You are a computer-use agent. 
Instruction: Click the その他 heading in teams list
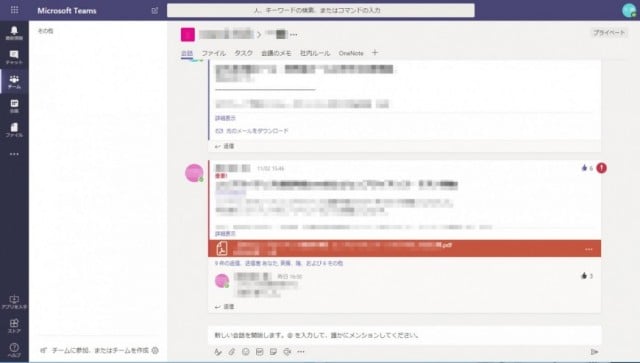[46, 31]
